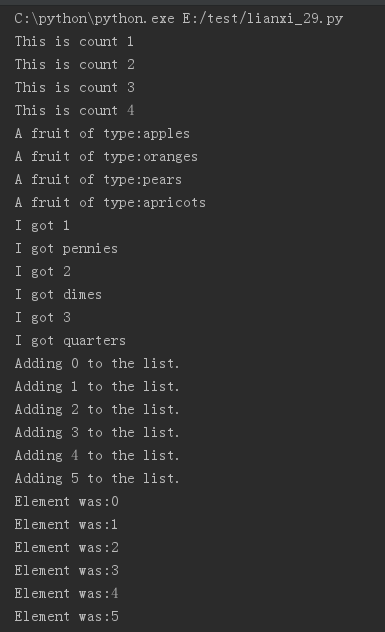Click the 'A fruit of type:apples' line
This screenshot has height=632, width=385.
[x=102, y=134]
